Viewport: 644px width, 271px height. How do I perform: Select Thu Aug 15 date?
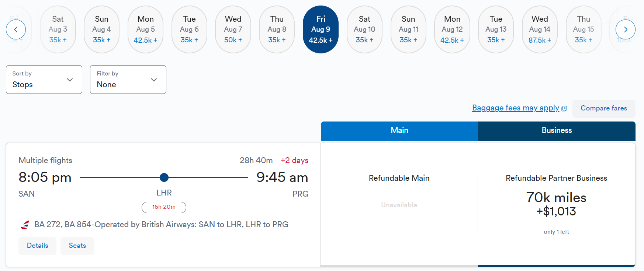[x=584, y=29]
